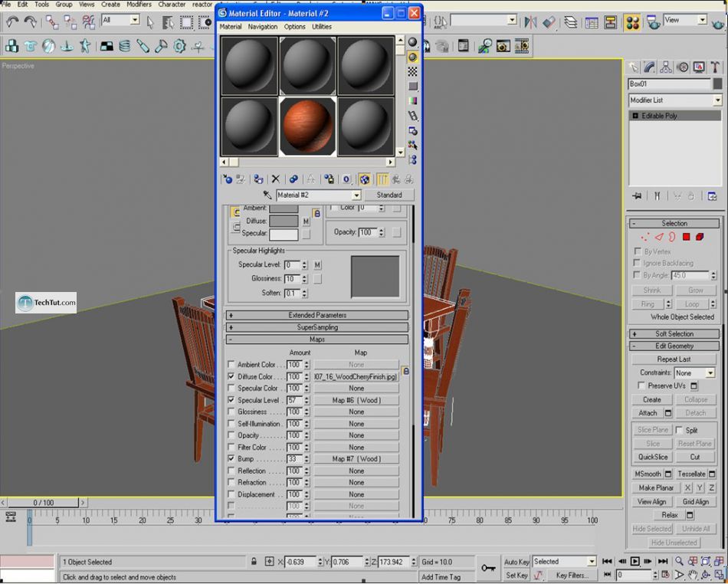Toggle Backlight in Material Editor
Screen dimensions: 728x584
pos(412,57)
